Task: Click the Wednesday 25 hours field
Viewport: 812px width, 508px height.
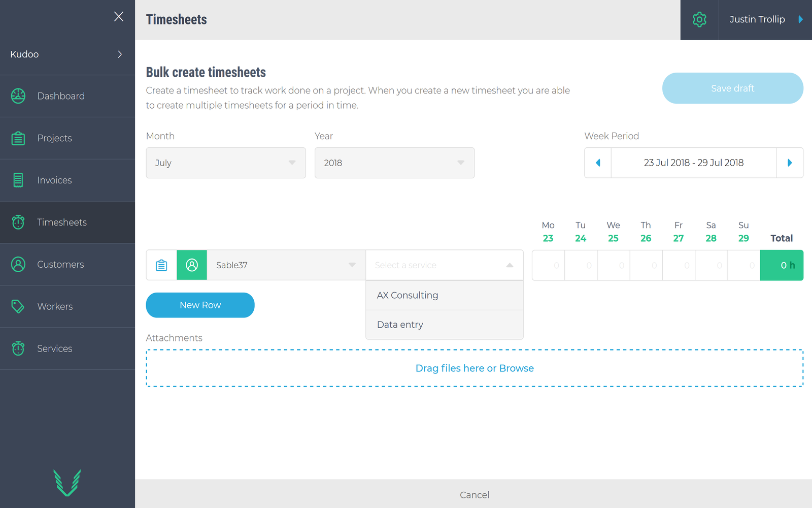Action: (x=614, y=265)
